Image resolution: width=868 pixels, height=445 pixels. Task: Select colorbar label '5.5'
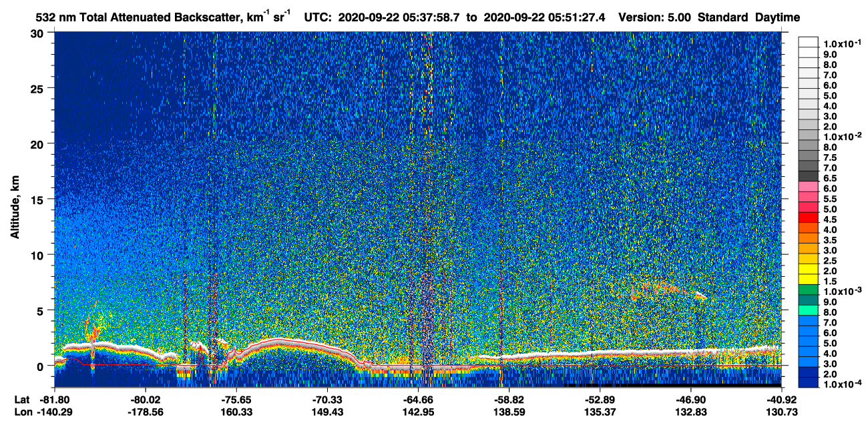click(829, 199)
